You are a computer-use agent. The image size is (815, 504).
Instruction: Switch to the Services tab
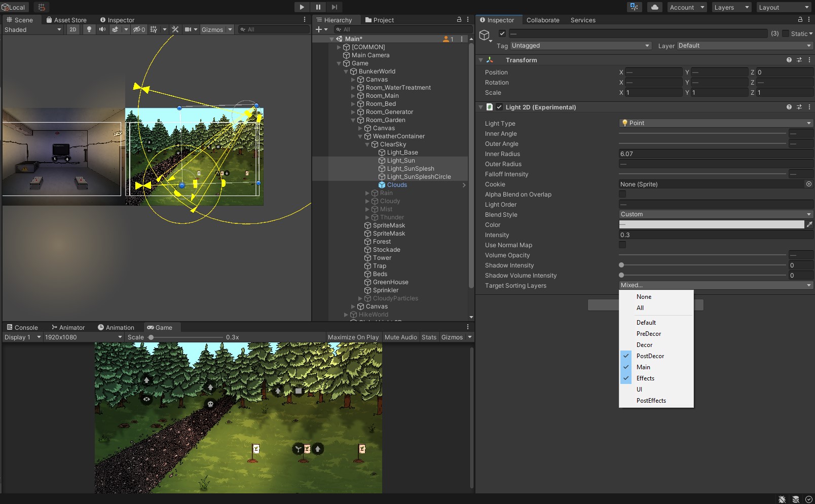click(583, 20)
